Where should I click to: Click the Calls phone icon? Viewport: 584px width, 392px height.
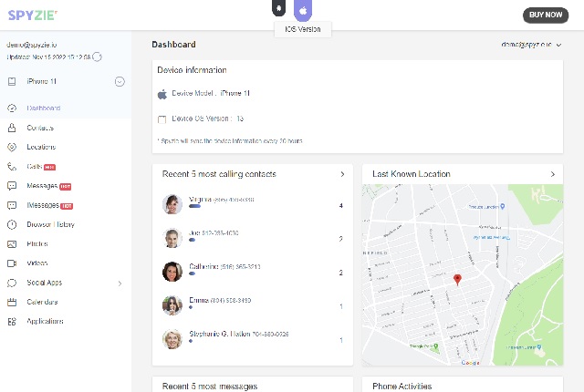click(x=12, y=167)
